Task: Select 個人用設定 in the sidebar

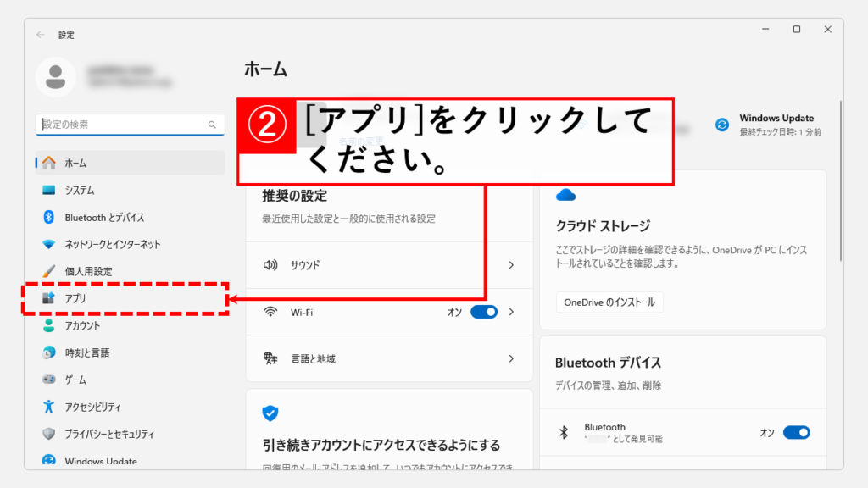Action: pyautogui.click(x=88, y=272)
